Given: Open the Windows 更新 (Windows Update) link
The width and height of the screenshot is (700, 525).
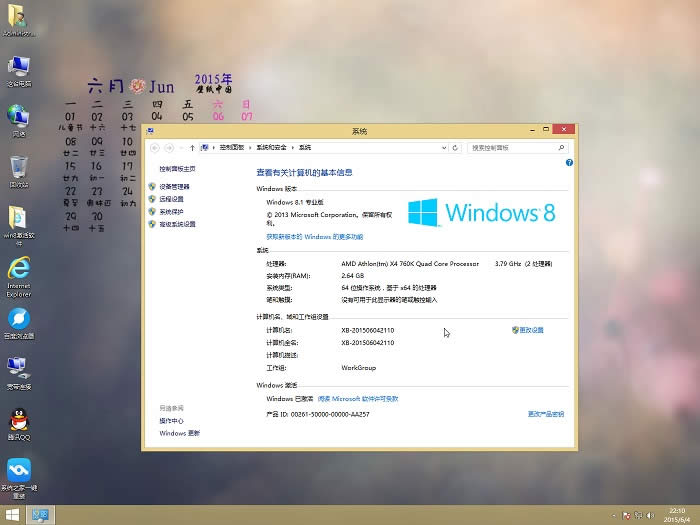Looking at the screenshot, I should [x=179, y=433].
